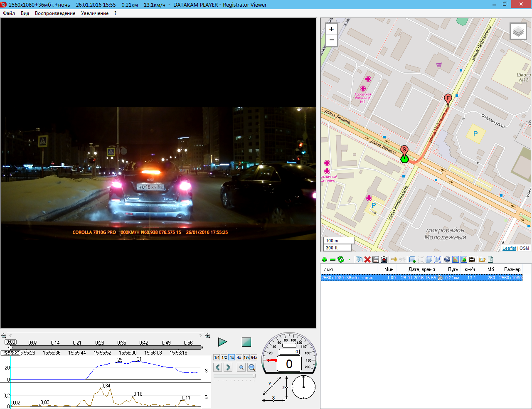This screenshot has height=409, width=532.
Task: Select 16x playback speed
Action: 246,357
